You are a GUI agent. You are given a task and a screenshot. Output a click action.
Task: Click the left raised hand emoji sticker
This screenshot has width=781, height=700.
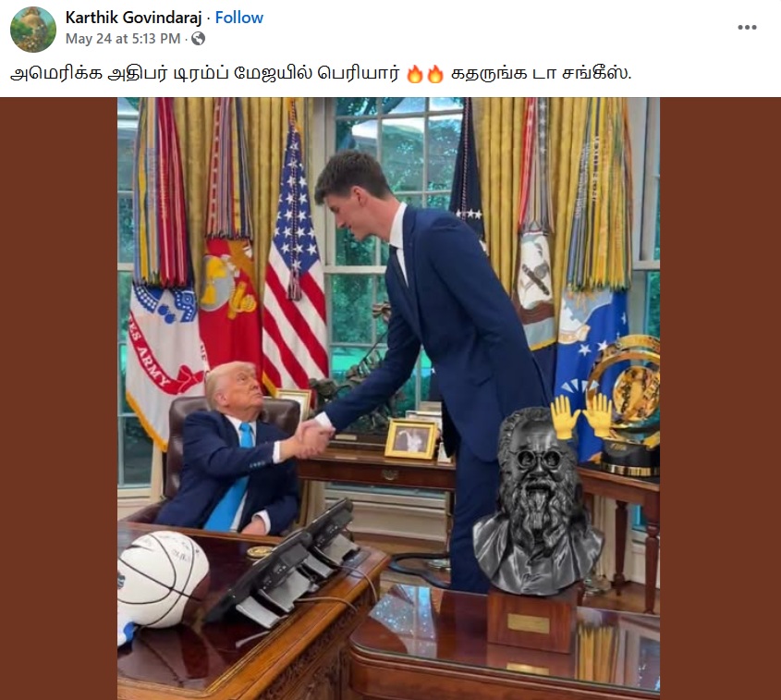(x=565, y=418)
